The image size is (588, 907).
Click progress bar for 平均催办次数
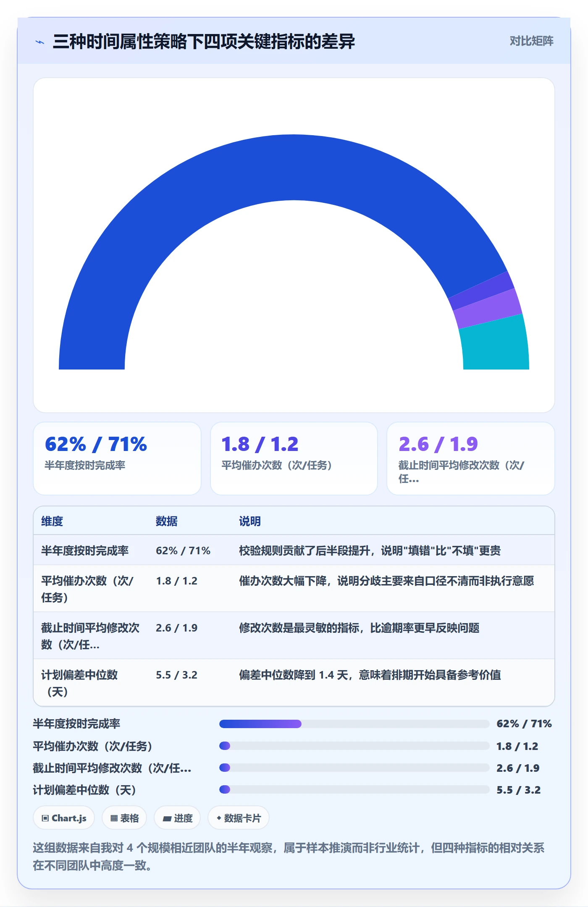point(354,746)
